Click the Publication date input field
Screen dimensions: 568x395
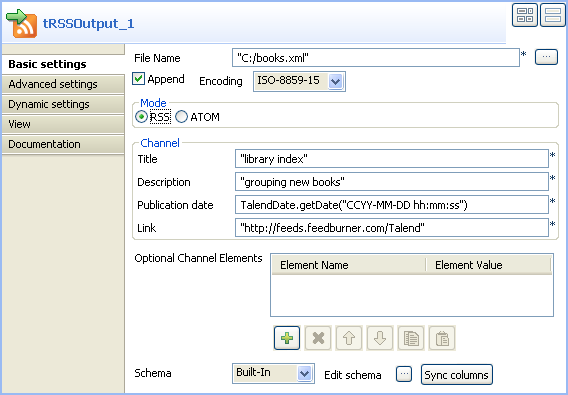(392, 205)
